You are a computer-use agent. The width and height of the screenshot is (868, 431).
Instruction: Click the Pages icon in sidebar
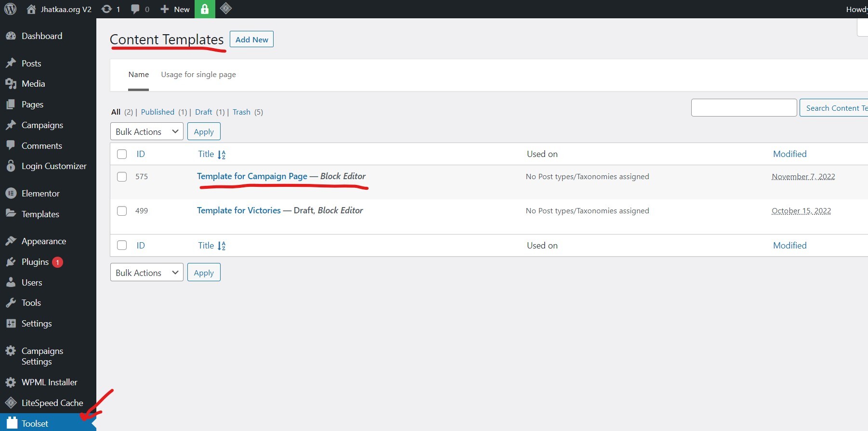coord(11,104)
